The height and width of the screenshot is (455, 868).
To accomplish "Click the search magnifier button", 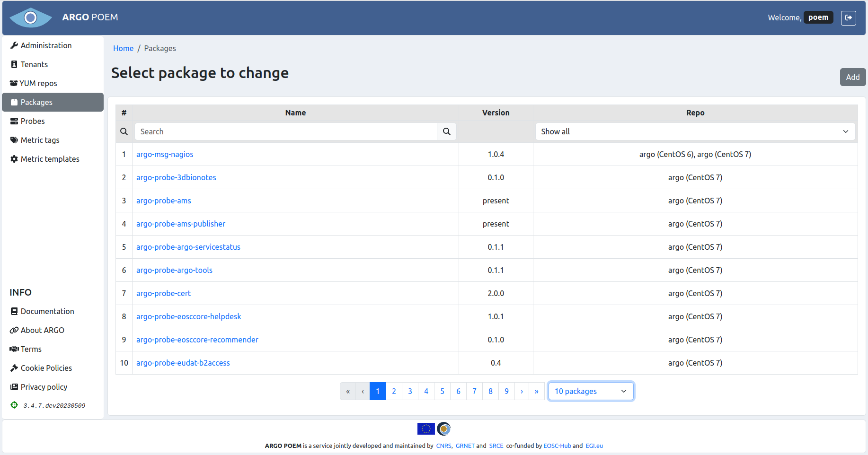I will click(446, 131).
